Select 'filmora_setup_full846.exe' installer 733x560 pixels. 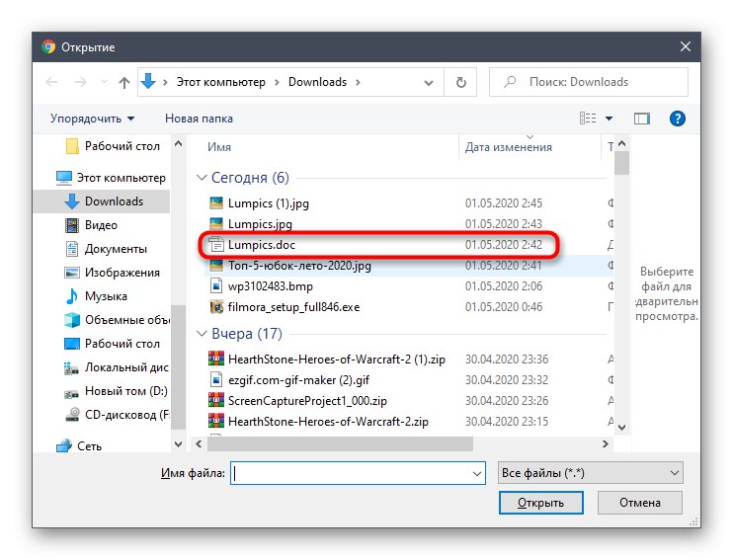(293, 307)
